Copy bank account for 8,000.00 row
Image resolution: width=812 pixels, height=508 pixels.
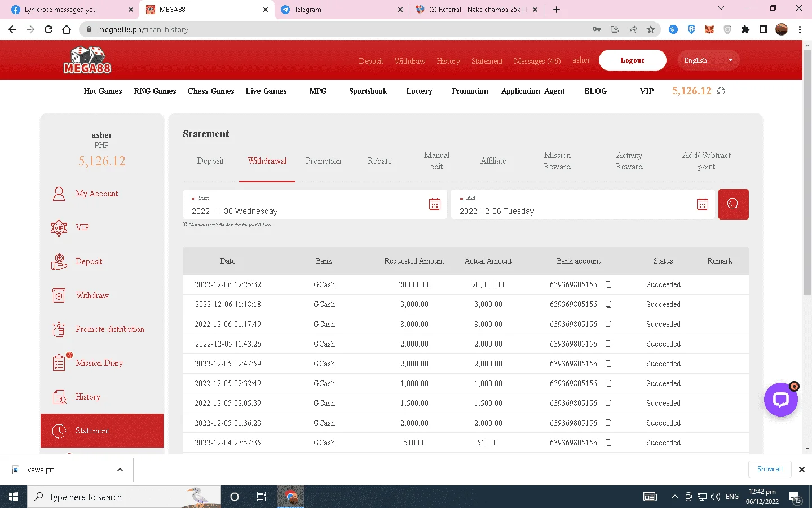pos(608,324)
